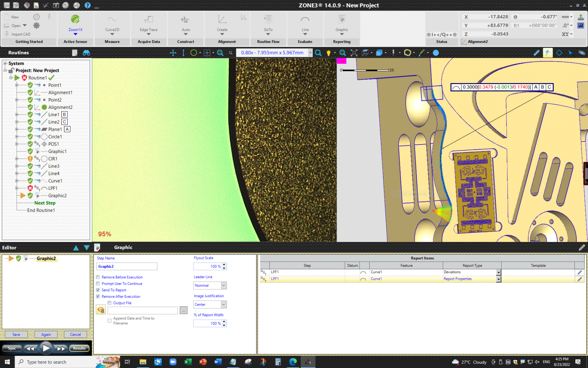Click the Save button in the editor
Screen dimensions: 588x368
pos(16,334)
